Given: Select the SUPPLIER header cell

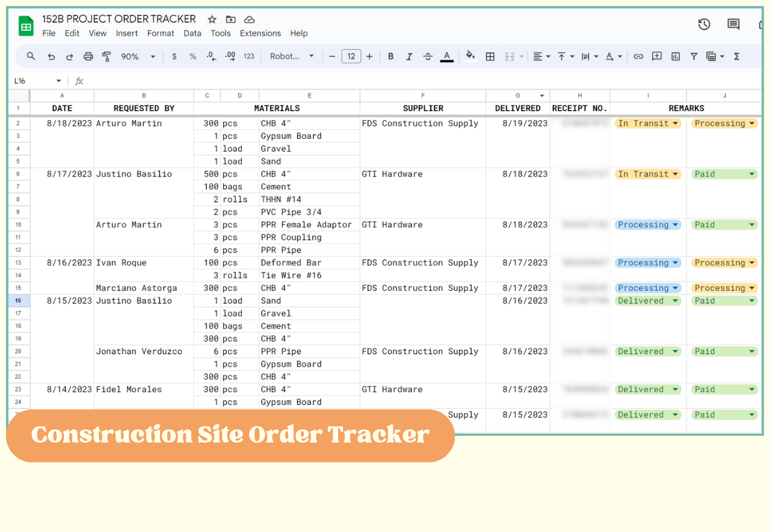Looking at the screenshot, I should pos(423,109).
